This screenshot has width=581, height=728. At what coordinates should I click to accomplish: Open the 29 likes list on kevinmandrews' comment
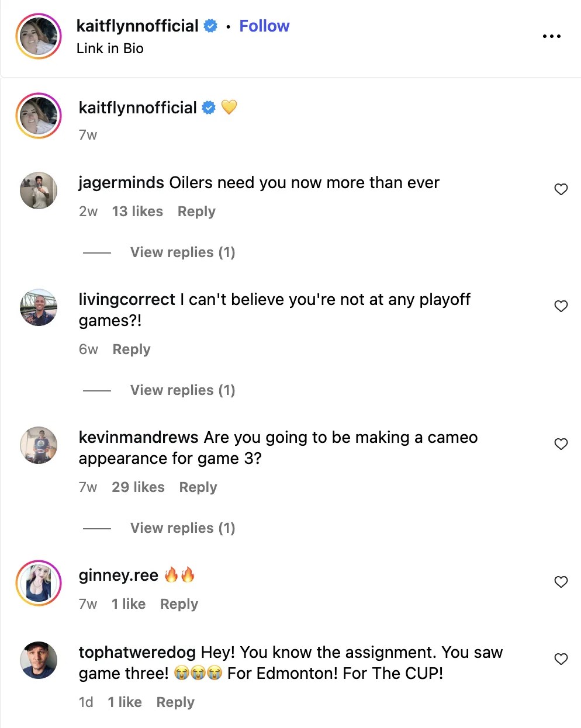coord(138,487)
